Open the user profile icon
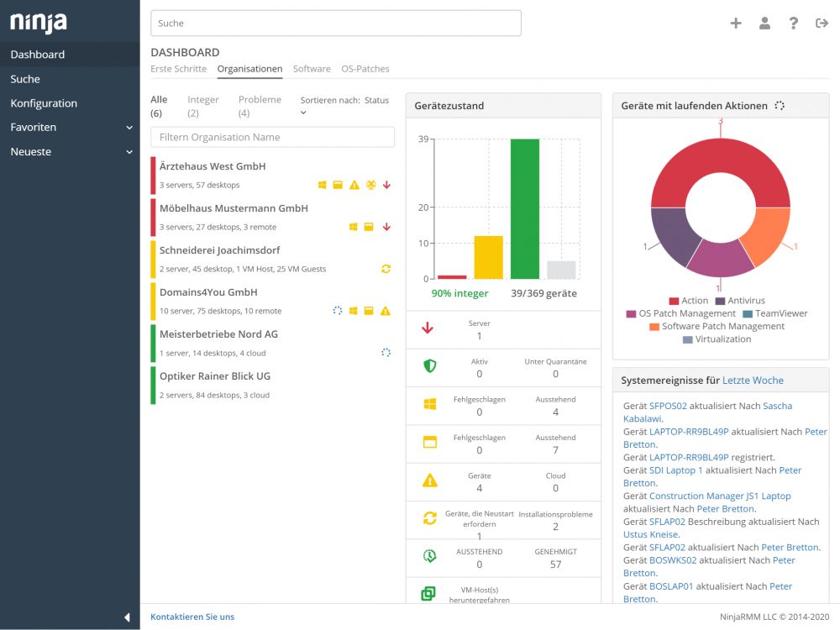Viewport: 840px width, 630px height. [764, 23]
